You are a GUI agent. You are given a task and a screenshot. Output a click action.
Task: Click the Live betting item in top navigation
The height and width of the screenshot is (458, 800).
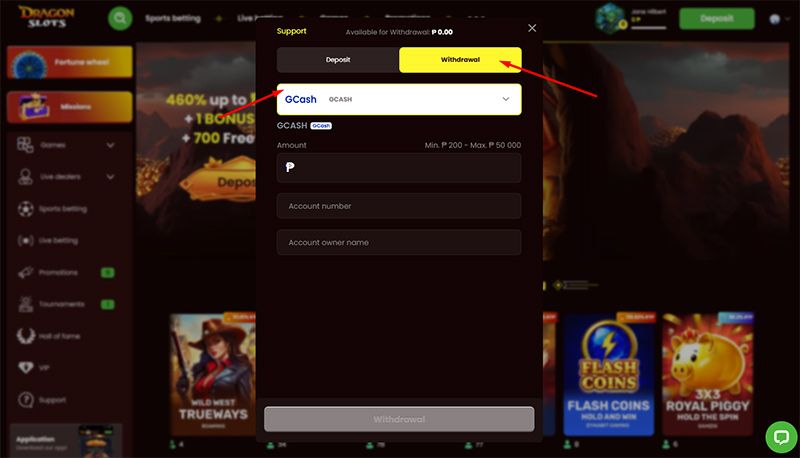260,18
